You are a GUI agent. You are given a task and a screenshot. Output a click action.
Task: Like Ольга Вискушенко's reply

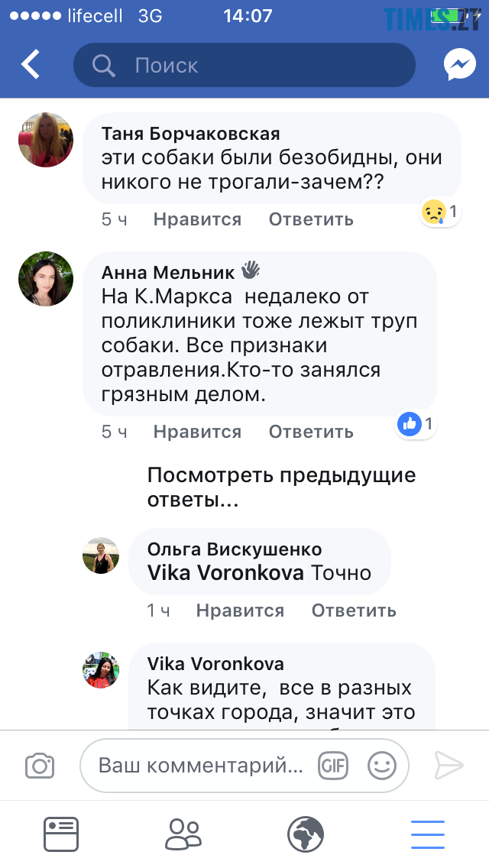pyautogui.click(x=240, y=611)
